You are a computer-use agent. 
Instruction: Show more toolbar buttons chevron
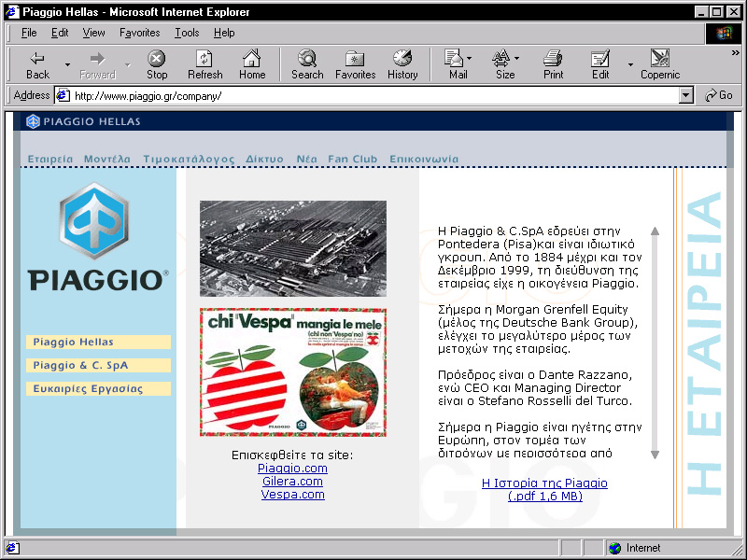[736, 53]
